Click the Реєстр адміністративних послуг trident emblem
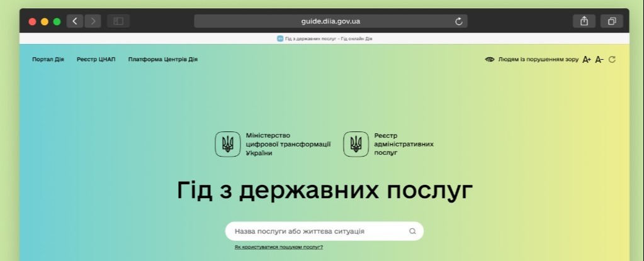644x261 pixels. pos(356,144)
